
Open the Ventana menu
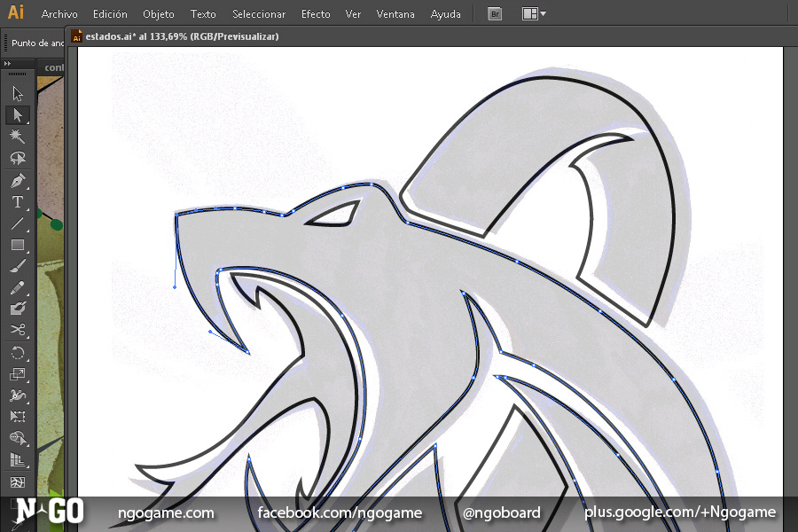(395, 14)
